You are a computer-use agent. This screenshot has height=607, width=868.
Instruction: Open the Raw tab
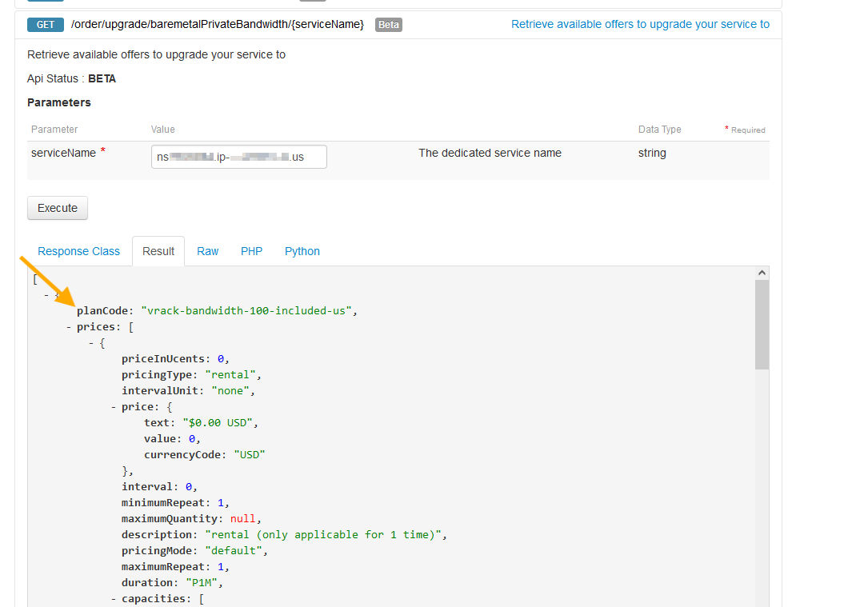coord(207,251)
